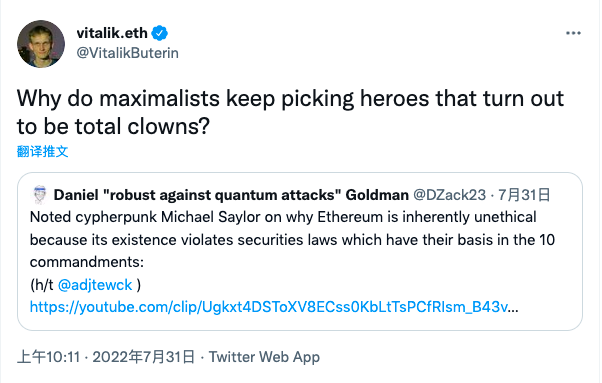
Task: Click the timestamp 上午10:11 · 2022年7月31日
Action: pyautogui.click(x=106, y=357)
